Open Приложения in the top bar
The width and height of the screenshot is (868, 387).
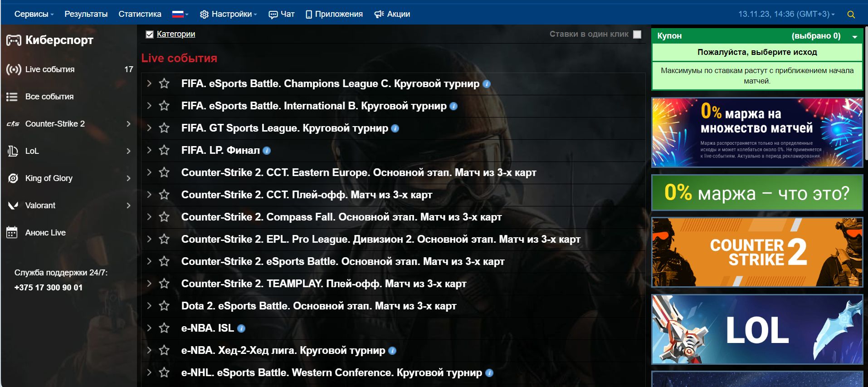pos(334,14)
